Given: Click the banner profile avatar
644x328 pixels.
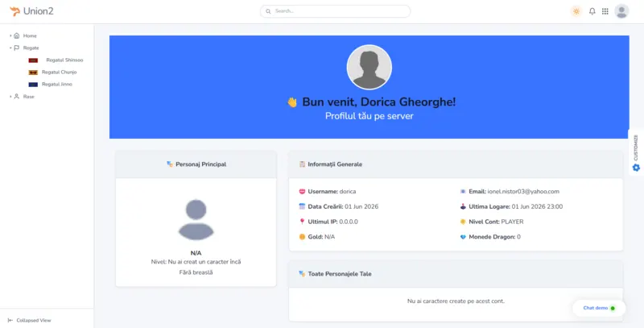Looking at the screenshot, I should (369, 67).
